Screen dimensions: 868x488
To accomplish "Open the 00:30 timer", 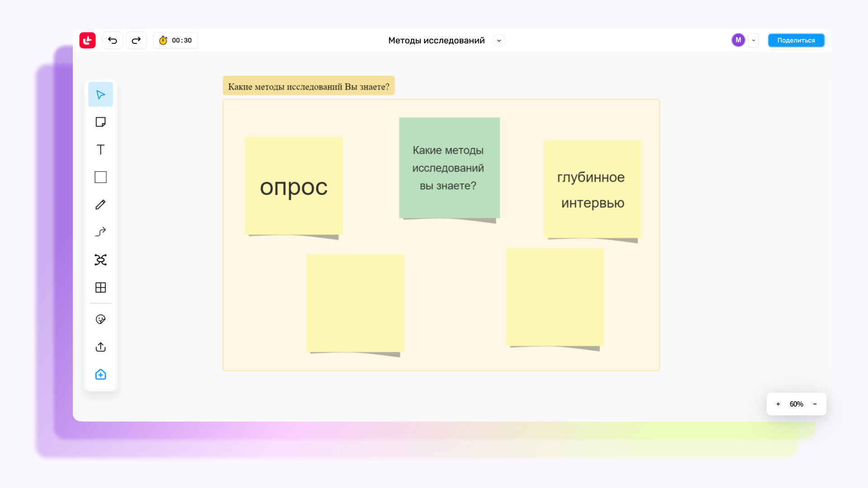I will tap(175, 41).
